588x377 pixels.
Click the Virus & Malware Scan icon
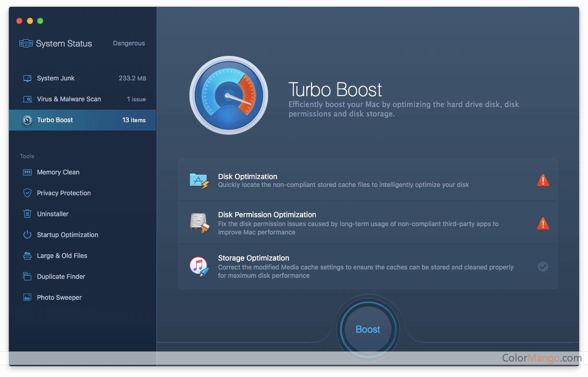pyautogui.click(x=28, y=99)
